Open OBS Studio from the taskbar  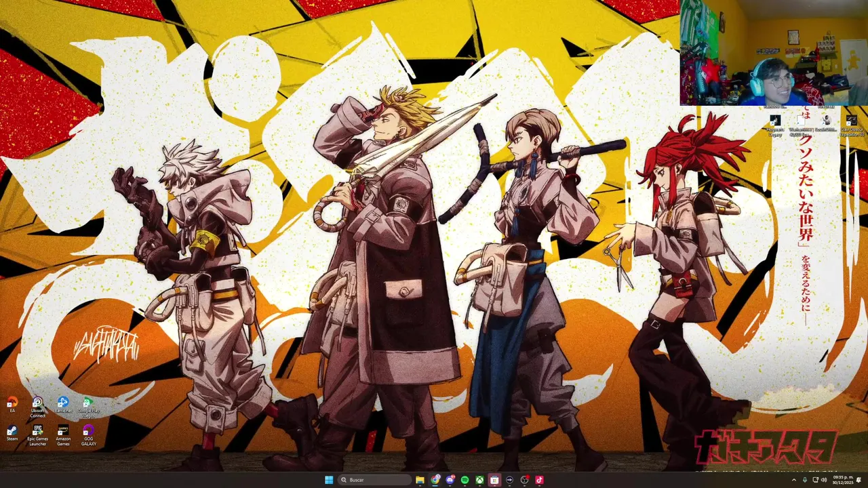tap(524, 480)
